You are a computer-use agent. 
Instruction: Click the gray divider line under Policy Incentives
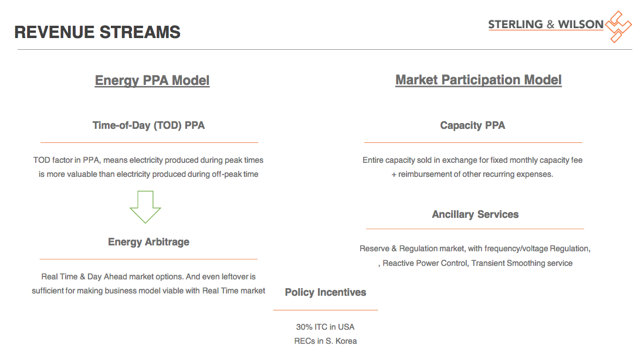click(x=326, y=310)
